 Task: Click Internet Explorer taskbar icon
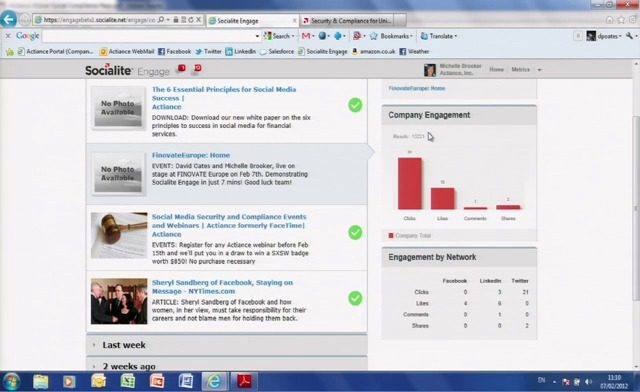(214, 382)
